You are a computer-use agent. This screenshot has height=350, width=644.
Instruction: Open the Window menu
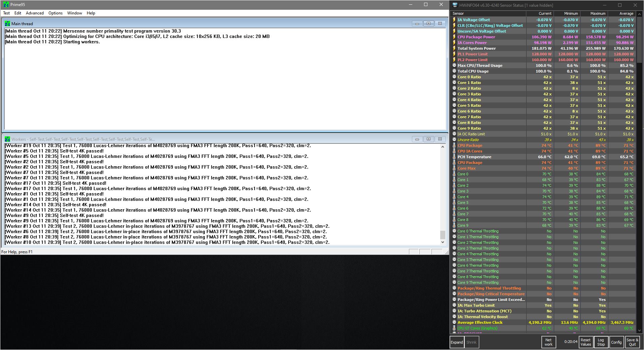tap(74, 13)
